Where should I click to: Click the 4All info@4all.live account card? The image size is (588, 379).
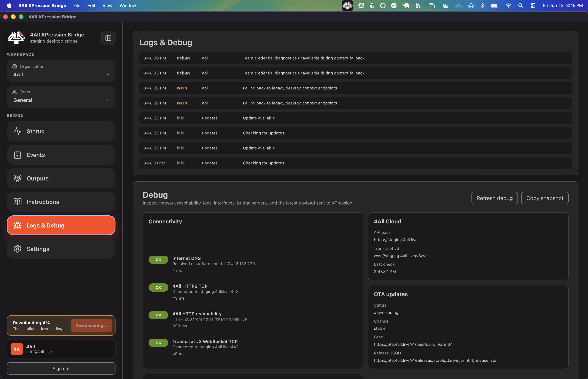(61, 349)
